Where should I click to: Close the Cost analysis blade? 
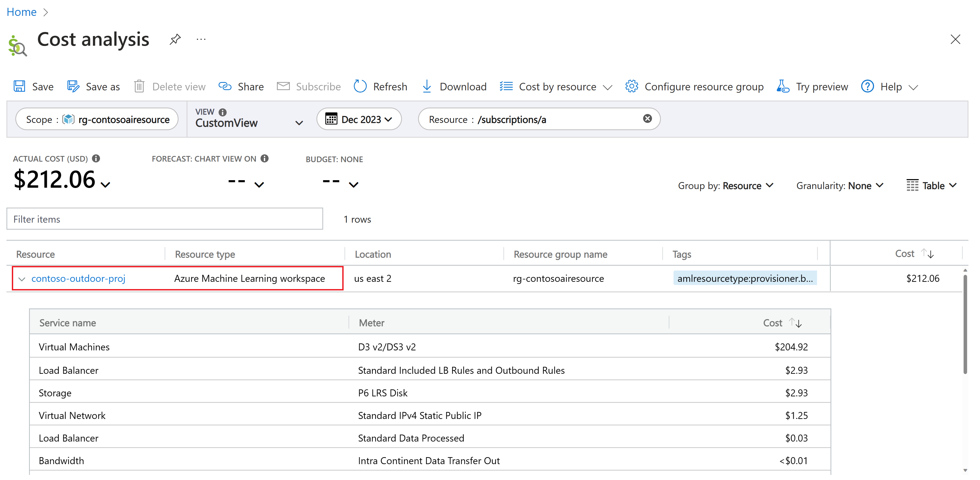(x=955, y=39)
